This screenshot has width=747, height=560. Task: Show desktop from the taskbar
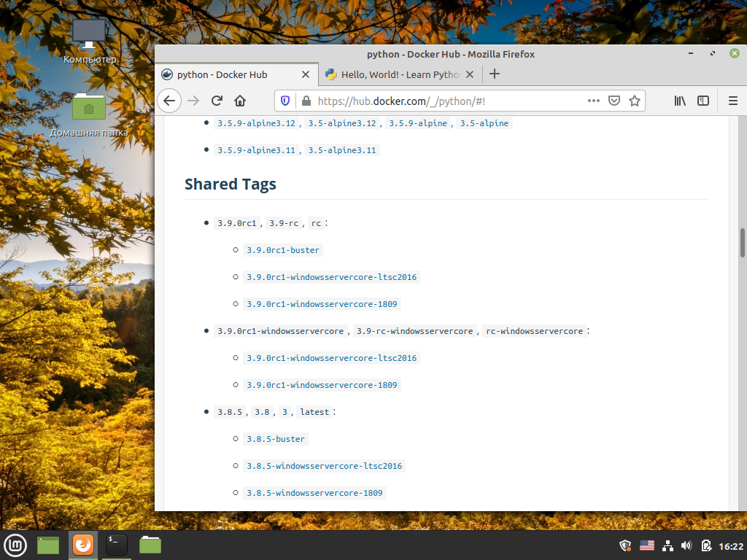(x=48, y=545)
